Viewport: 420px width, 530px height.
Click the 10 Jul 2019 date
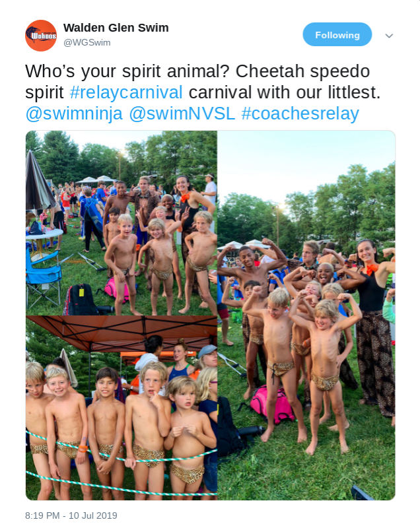point(93,515)
